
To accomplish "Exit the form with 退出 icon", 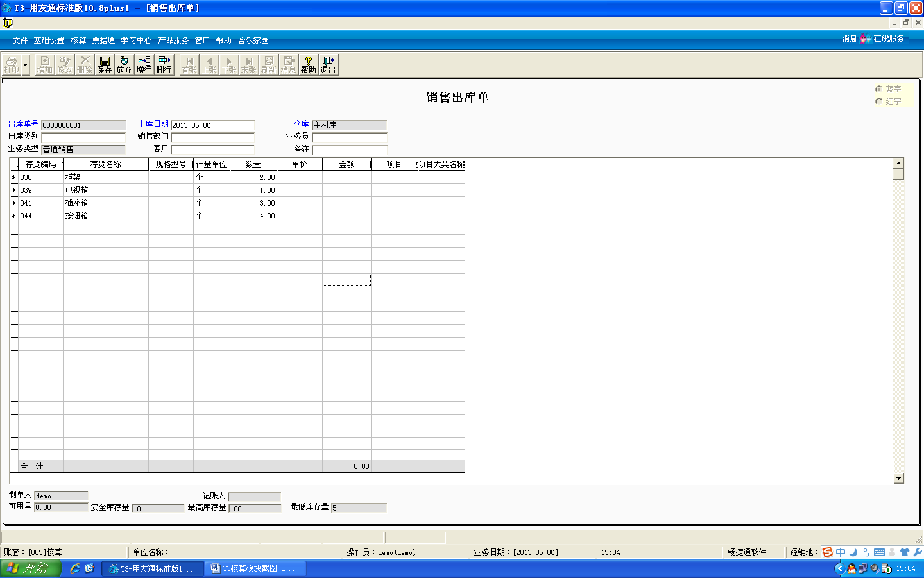I will click(x=328, y=64).
